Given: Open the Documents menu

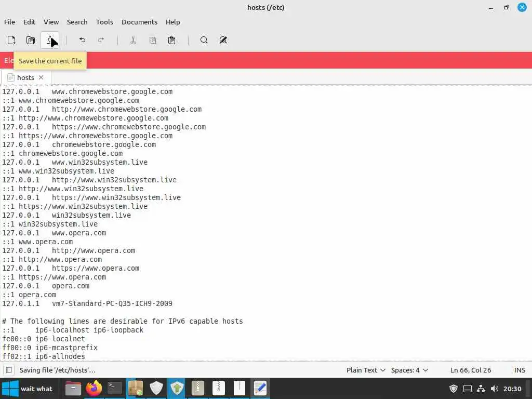Looking at the screenshot, I should pyautogui.click(x=139, y=22).
